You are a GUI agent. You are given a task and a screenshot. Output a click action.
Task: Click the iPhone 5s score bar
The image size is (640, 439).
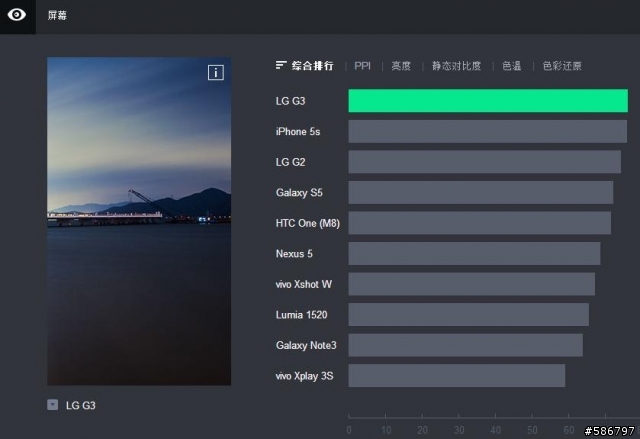click(488, 131)
